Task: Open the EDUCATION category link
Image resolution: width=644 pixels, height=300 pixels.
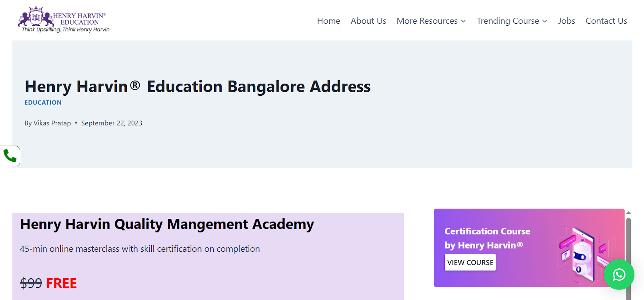Action: 43,103
